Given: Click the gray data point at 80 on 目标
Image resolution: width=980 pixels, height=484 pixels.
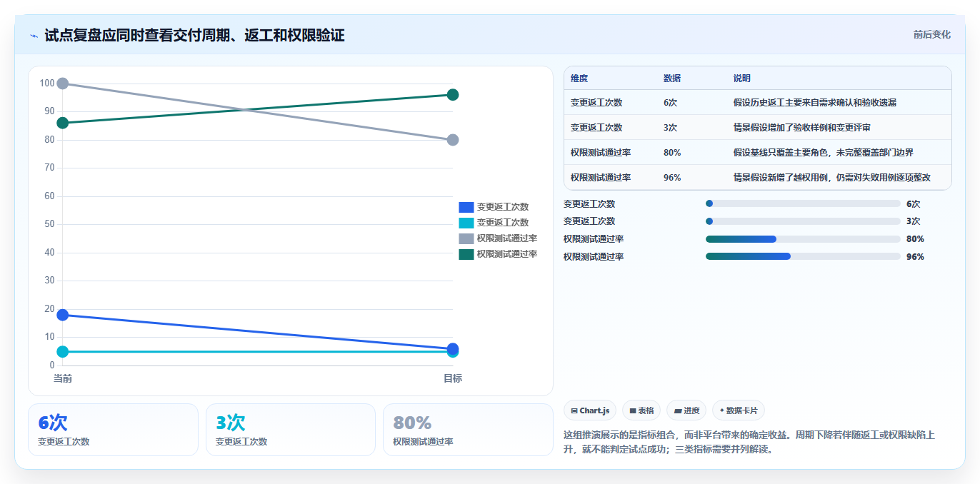Looking at the screenshot, I should (453, 140).
